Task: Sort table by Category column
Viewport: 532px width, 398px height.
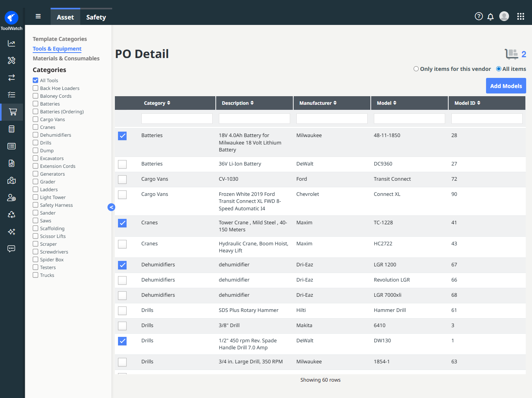Action: pos(157,103)
